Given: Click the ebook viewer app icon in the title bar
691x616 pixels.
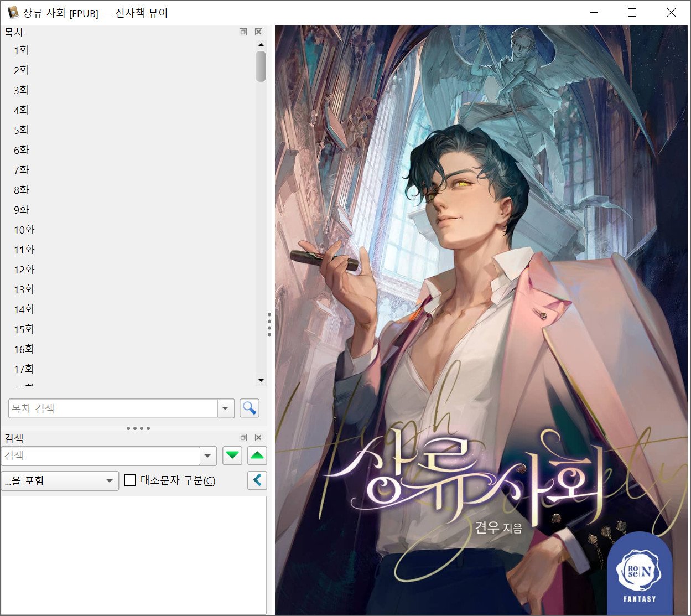Looking at the screenshot, I should point(13,12).
